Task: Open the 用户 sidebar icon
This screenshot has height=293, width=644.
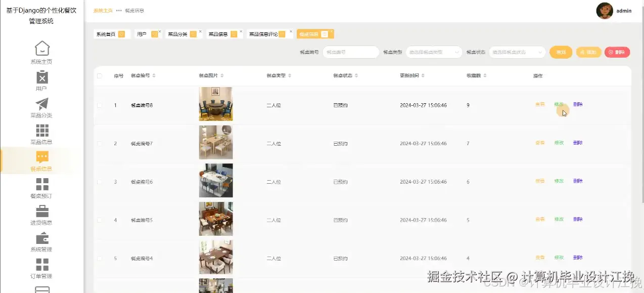Action: point(42,77)
